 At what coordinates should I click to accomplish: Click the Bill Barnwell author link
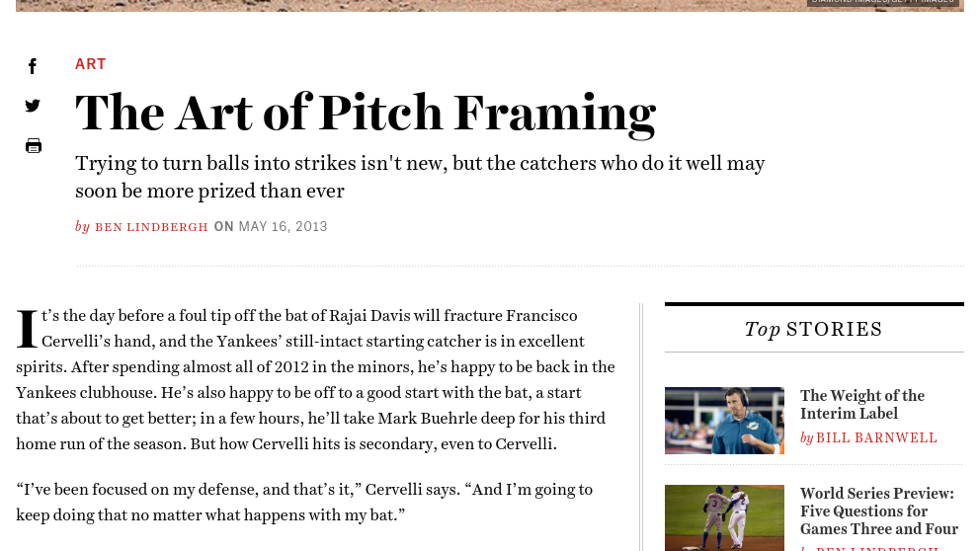click(x=876, y=437)
